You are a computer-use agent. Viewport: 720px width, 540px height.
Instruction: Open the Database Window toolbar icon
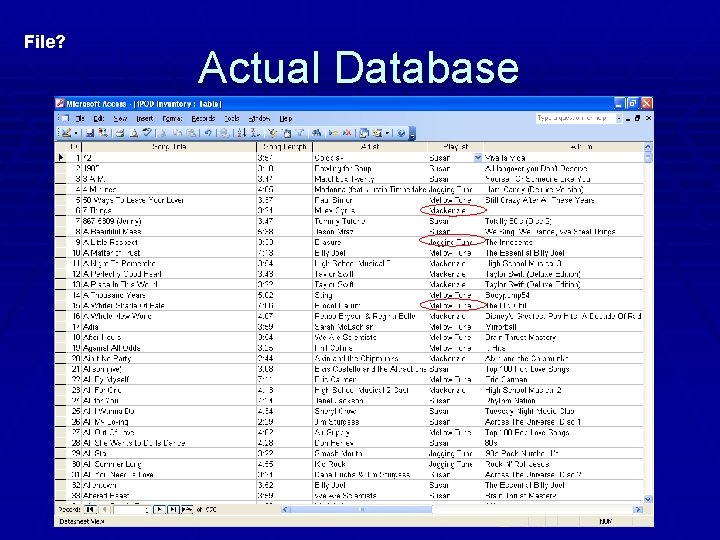point(364,133)
